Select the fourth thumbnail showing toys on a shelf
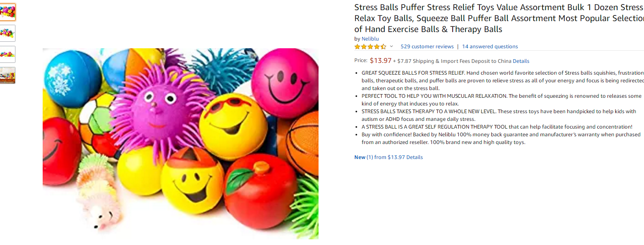 click(x=7, y=75)
